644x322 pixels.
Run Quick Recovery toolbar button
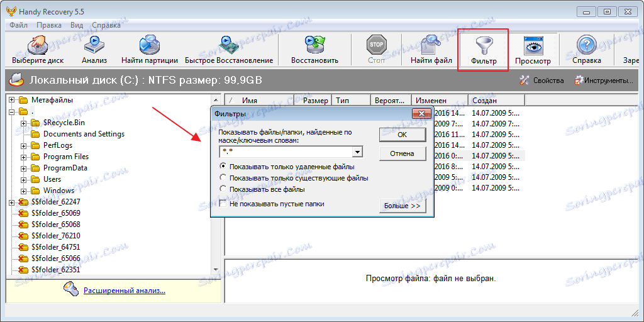pyautogui.click(x=229, y=50)
